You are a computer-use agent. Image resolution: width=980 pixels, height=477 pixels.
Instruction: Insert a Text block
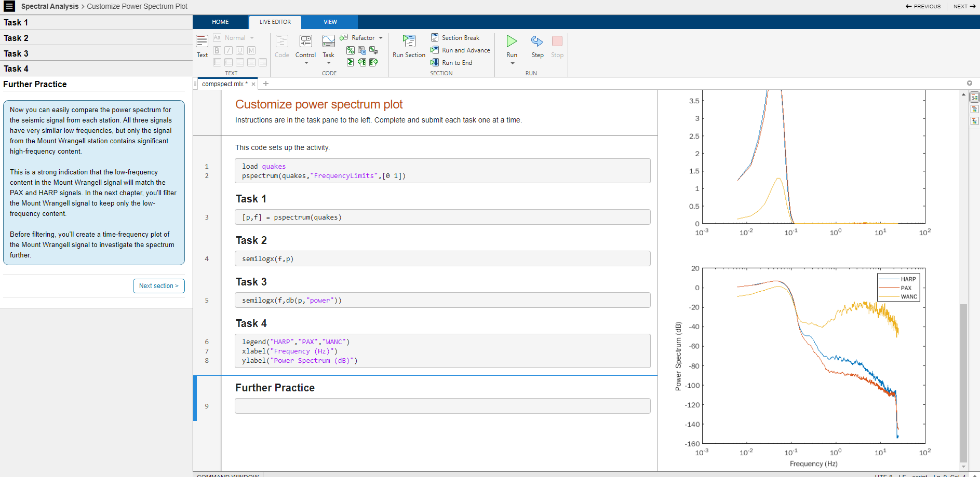tap(202, 42)
